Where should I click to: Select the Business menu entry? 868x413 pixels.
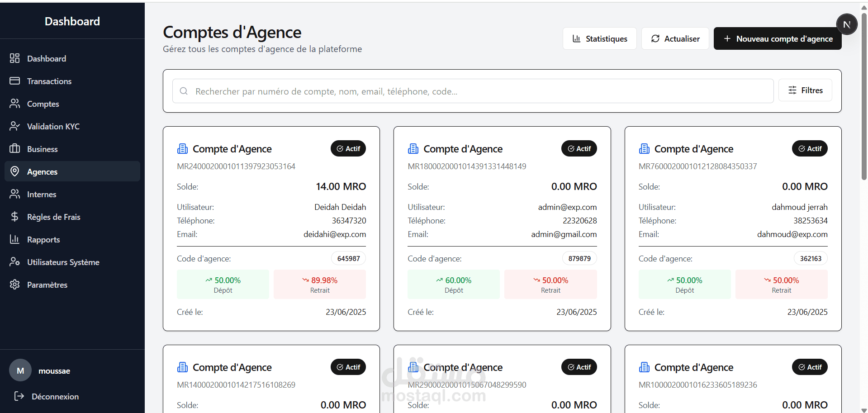[x=72, y=149]
